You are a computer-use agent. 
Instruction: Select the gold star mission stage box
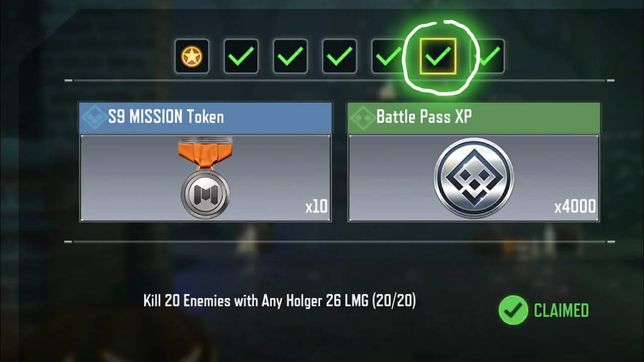coord(192,56)
